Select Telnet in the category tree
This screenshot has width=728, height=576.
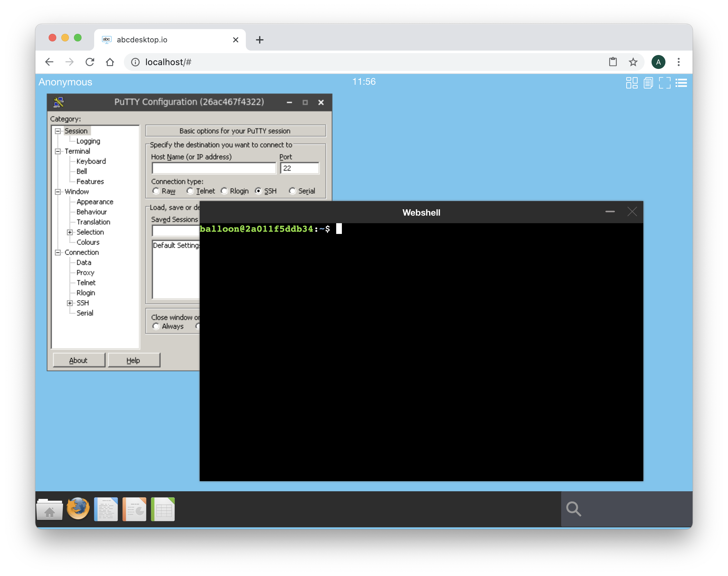(x=86, y=283)
